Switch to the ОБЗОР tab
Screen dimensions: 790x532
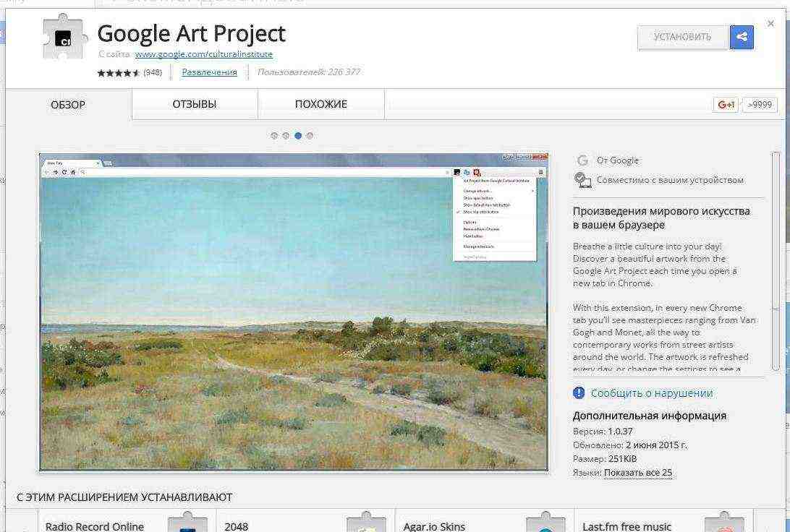tap(68, 105)
